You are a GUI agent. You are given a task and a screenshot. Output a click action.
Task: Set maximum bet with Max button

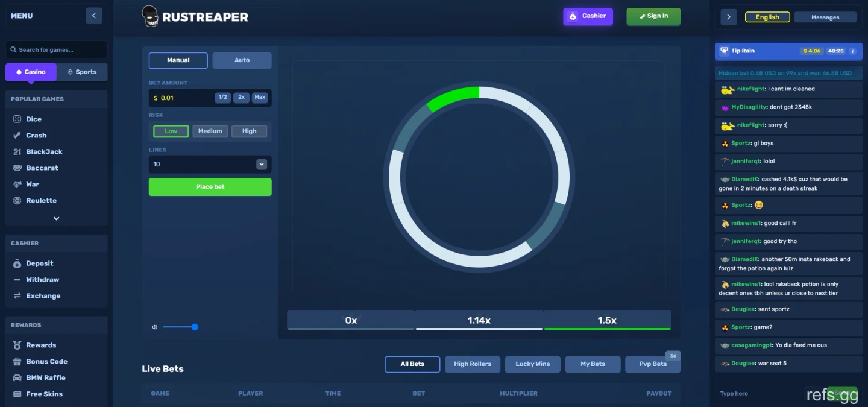260,98
